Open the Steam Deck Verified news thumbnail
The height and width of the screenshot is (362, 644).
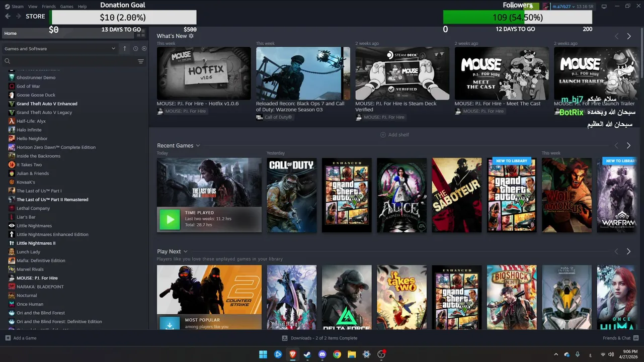coord(403,73)
